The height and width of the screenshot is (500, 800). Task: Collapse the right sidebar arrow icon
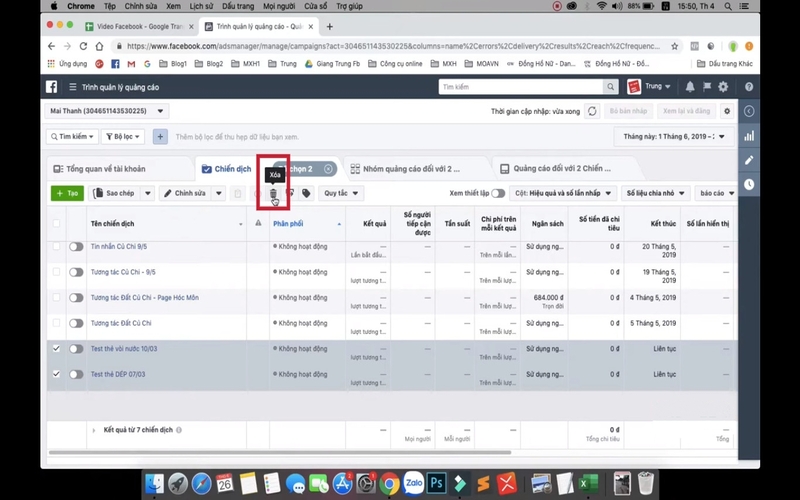(749, 111)
